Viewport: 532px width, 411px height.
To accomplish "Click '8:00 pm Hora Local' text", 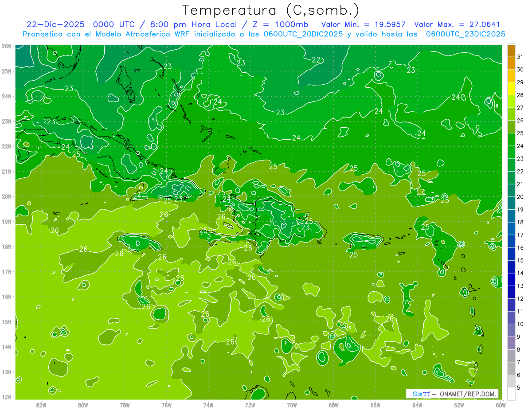I will click(195, 24).
